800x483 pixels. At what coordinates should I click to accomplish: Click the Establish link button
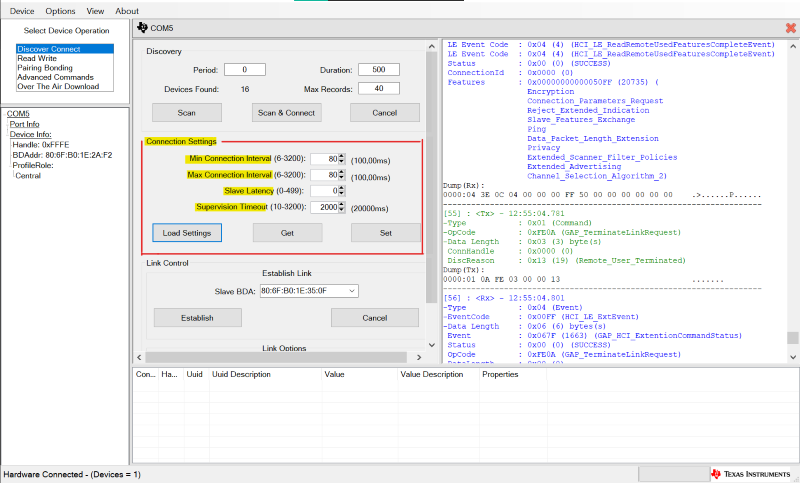pos(197,317)
